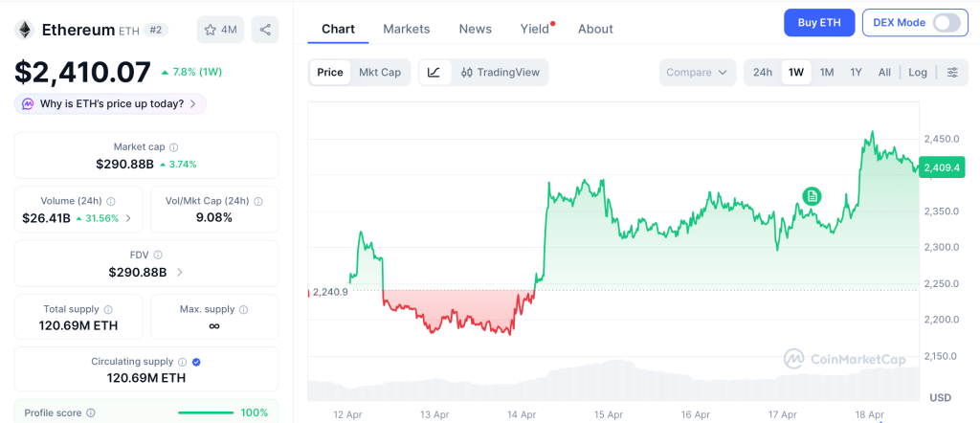Screen dimensions: 980x423
Task: Expand Volume (24h) details arrow
Action: (128, 218)
